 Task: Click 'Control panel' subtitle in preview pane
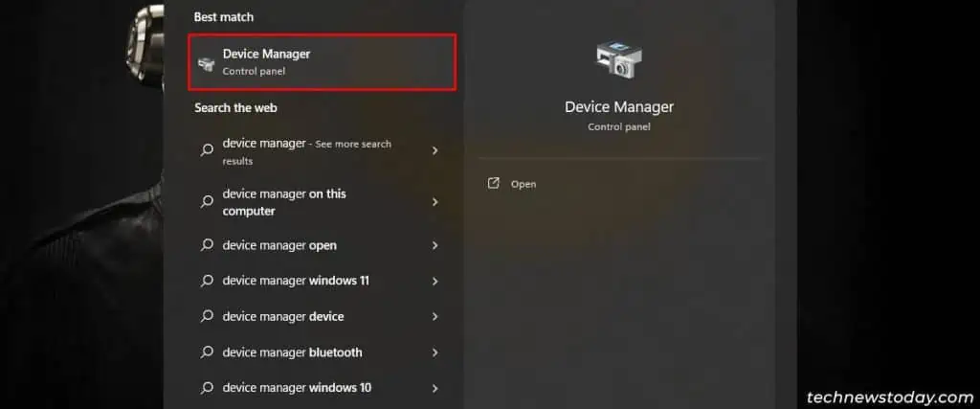[619, 127]
